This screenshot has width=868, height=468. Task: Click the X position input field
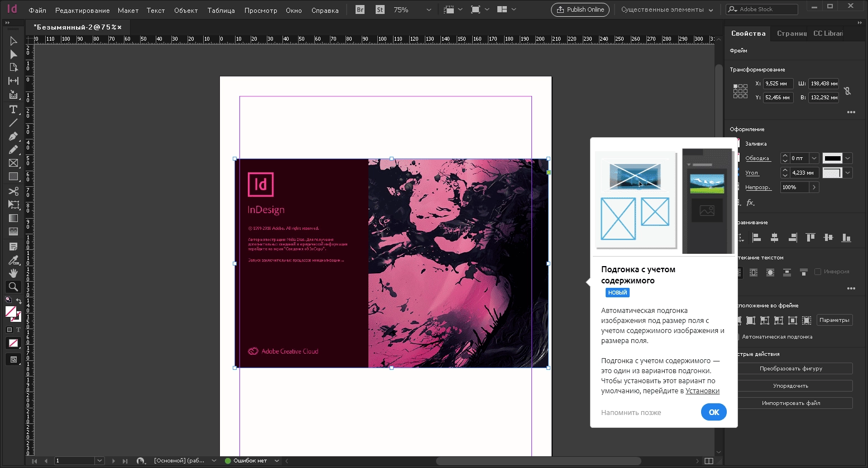point(778,84)
